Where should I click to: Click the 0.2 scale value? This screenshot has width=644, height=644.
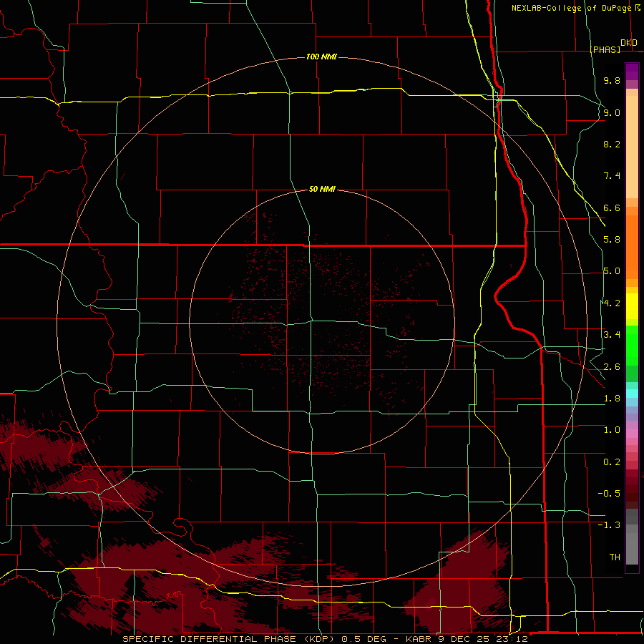tap(612, 462)
